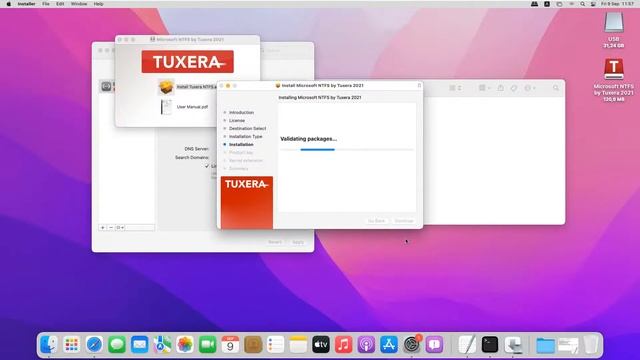Select the License step in the installer sidebar
The height and width of the screenshot is (360, 640).
coord(237,120)
